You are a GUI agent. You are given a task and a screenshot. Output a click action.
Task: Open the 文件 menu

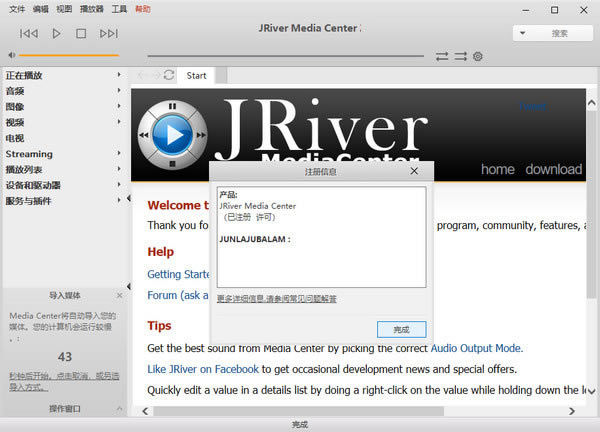click(x=17, y=8)
